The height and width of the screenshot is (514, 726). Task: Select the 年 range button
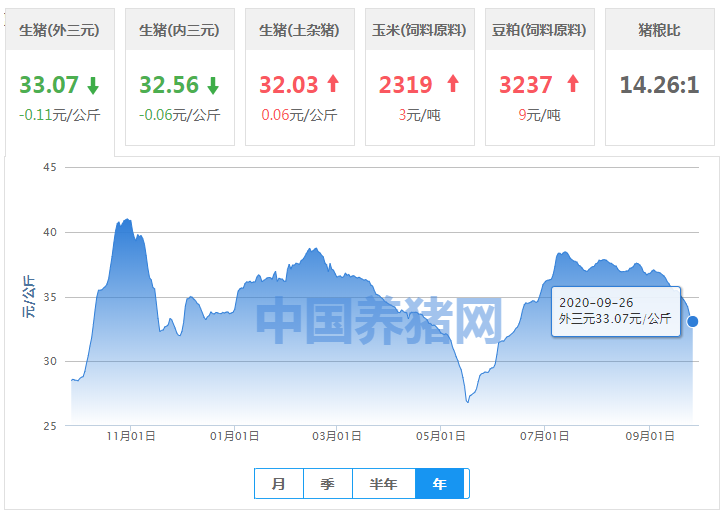pos(439,484)
